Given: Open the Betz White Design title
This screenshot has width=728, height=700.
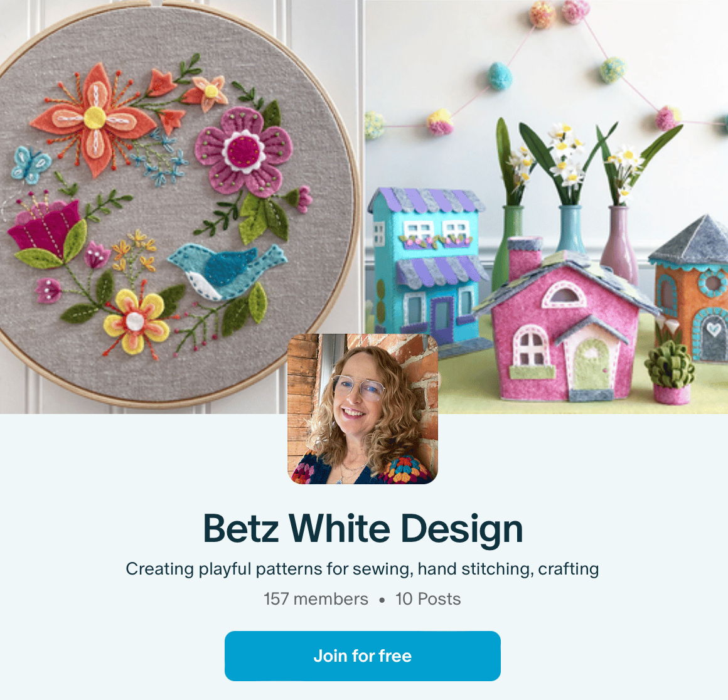Looking at the screenshot, I should pyautogui.click(x=363, y=528).
